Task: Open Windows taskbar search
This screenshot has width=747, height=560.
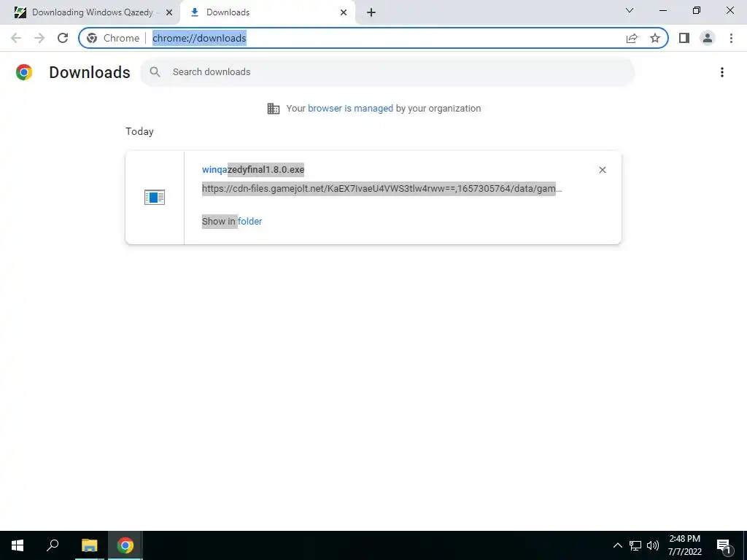Action: tap(53, 545)
